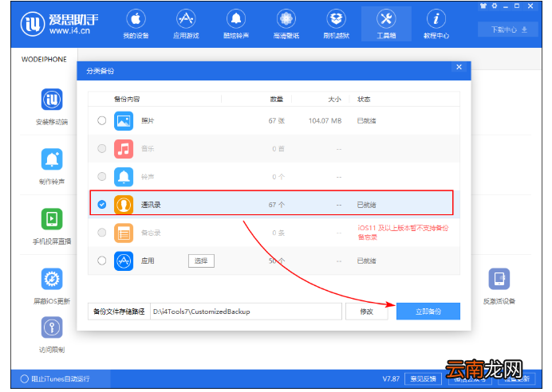Click the skin shirt icon in title bar
552x392 pixels.
click(483, 6)
